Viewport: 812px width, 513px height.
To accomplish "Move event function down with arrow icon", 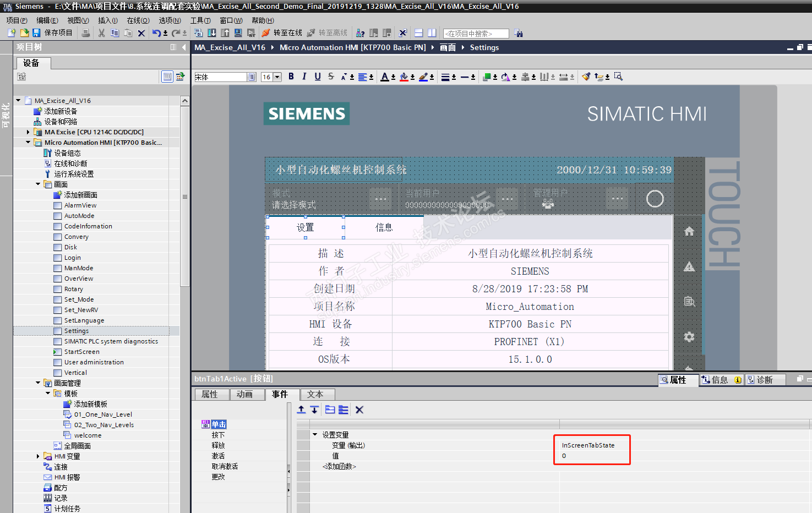I will 314,410.
